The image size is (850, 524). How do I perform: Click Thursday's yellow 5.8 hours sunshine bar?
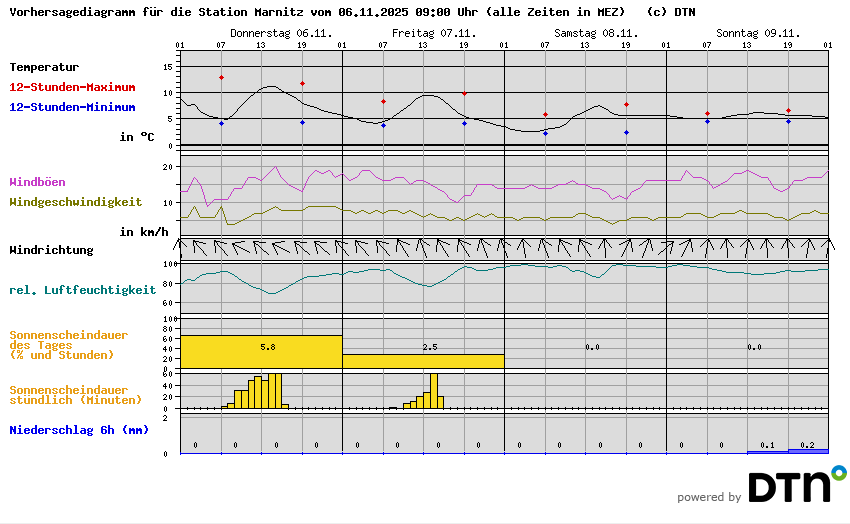(261, 351)
